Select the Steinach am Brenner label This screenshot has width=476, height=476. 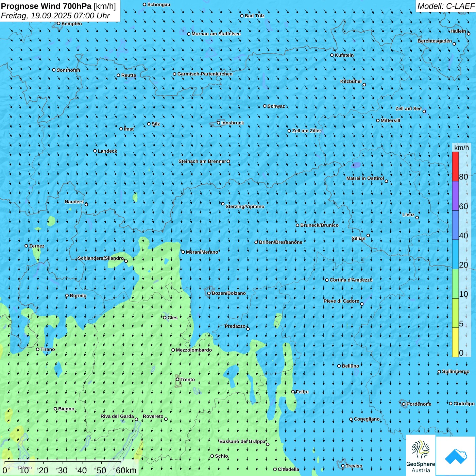(x=202, y=161)
